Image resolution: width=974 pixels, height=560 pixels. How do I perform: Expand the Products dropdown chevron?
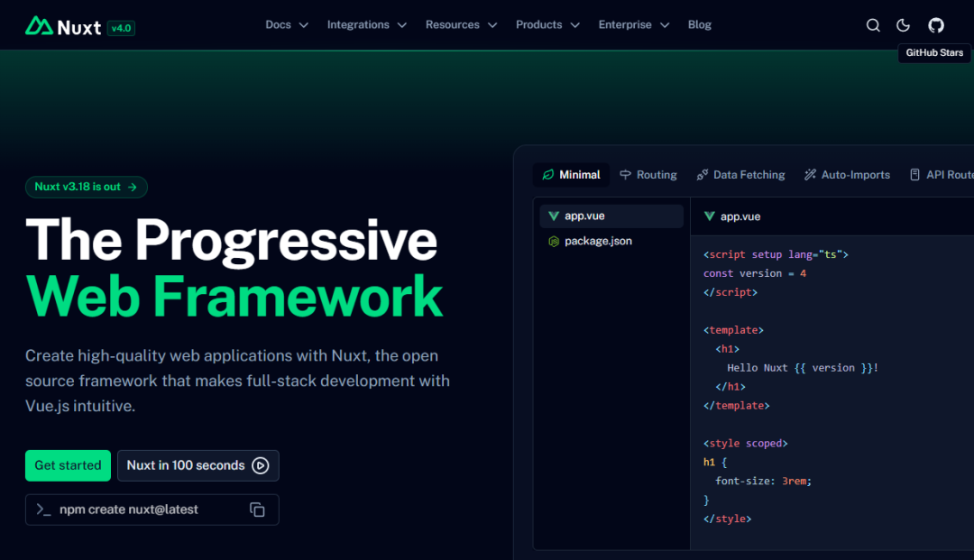point(575,25)
